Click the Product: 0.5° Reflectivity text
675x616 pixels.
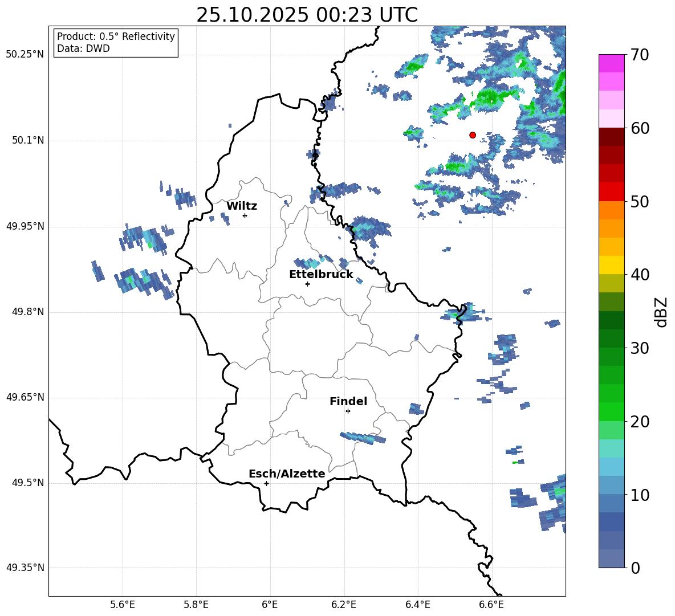click(116, 36)
